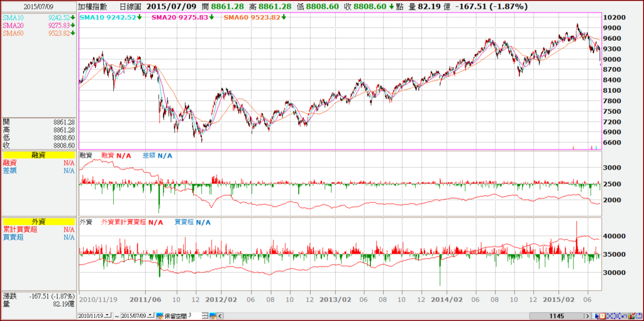Click 累計買賣超 row in left 外資 panel
644x321 pixels.
(x=39, y=229)
